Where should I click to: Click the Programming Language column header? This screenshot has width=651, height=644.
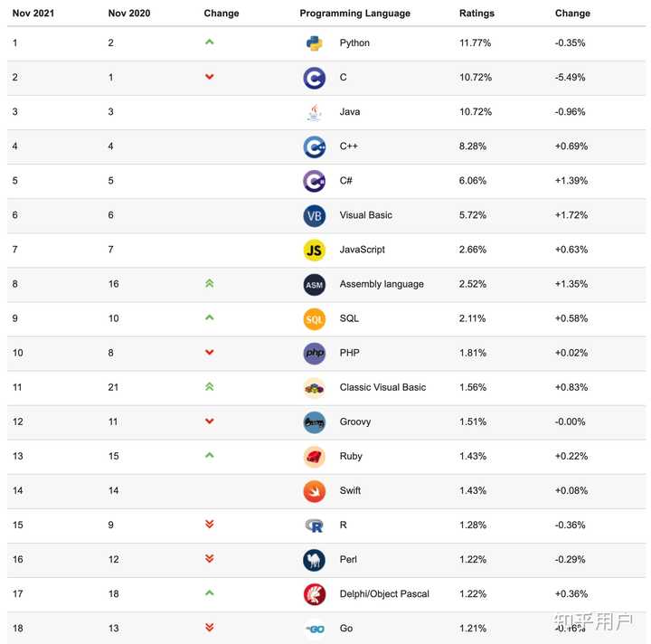[x=354, y=14]
